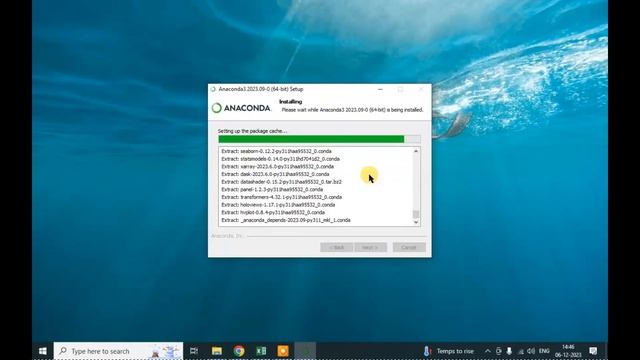
Task: Click the Anaconda logo in the header
Action: click(241, 108)
